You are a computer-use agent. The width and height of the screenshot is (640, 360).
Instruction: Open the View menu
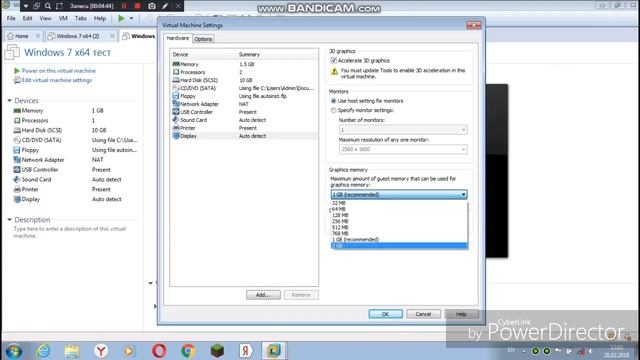pos(45,18)
